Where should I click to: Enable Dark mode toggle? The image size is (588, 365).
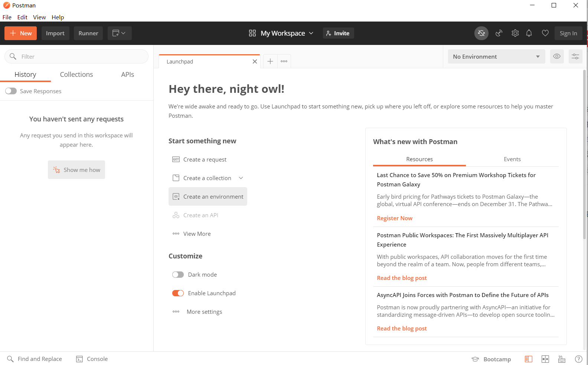point(178,275)
